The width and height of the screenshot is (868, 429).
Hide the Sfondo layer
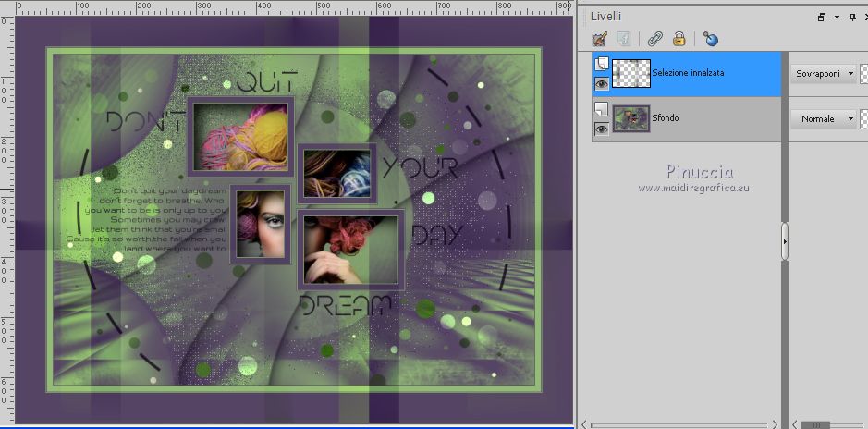(601, 129)
